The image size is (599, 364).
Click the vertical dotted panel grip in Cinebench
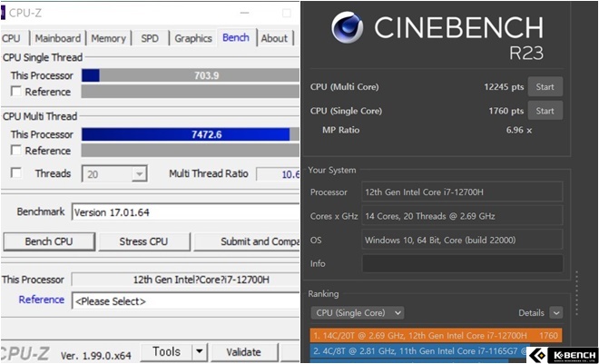pos(577,293)
